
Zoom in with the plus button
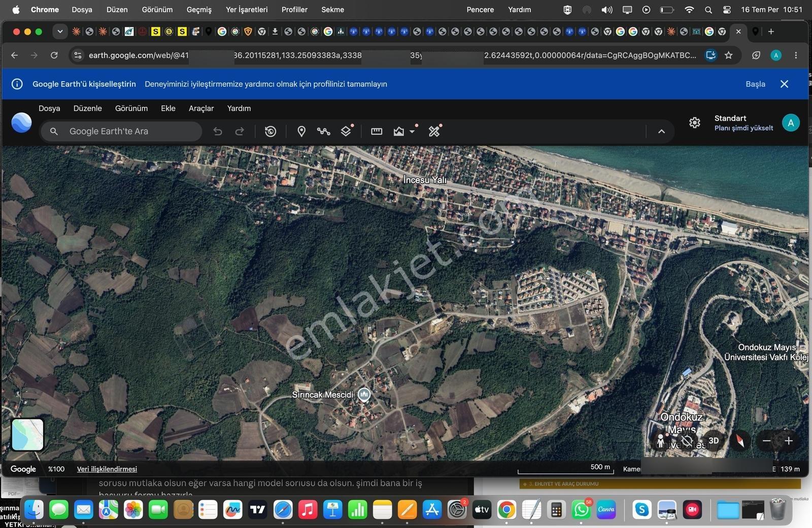coord(789,441)
